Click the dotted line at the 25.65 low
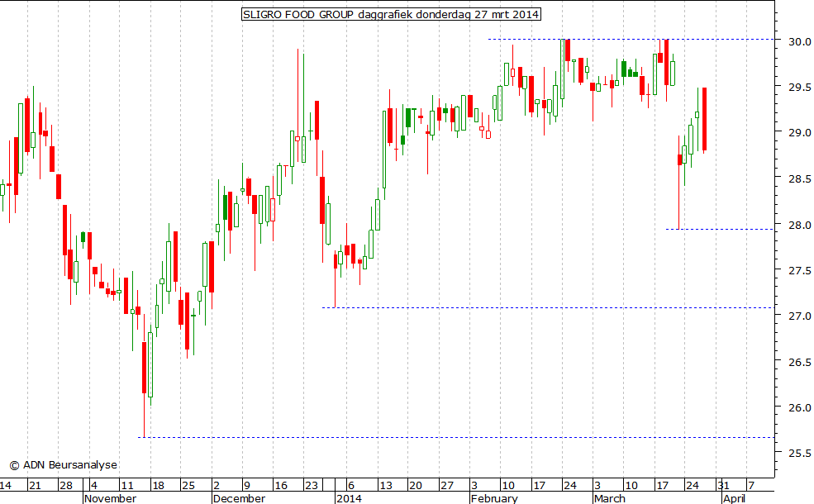 [455, 437]
